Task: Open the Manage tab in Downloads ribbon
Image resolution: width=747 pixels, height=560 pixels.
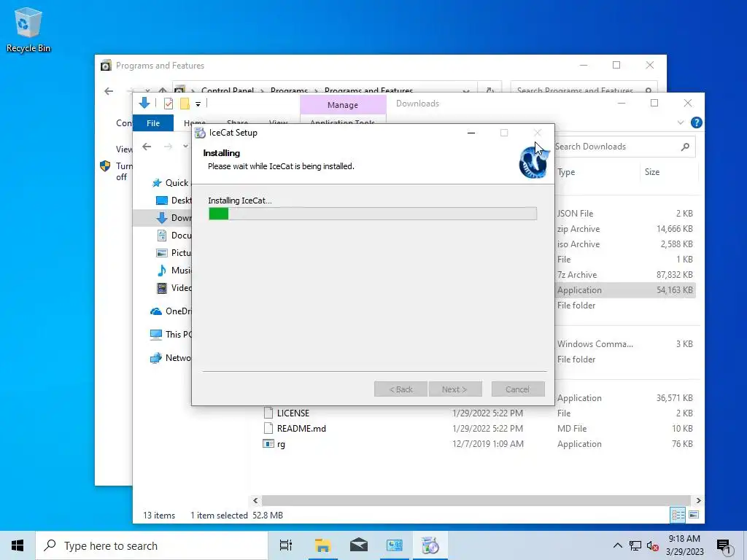Action: [x=343, y=105]
